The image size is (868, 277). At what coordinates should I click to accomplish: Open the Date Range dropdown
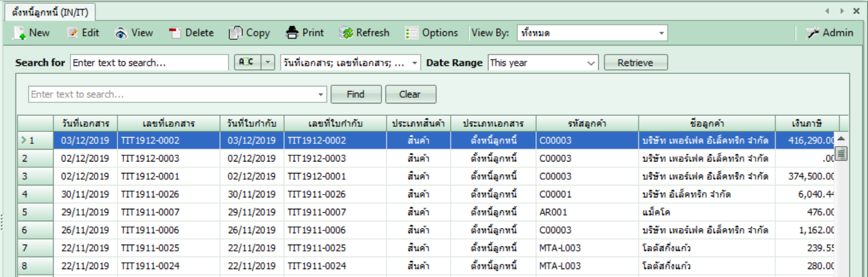pos(592,63)
